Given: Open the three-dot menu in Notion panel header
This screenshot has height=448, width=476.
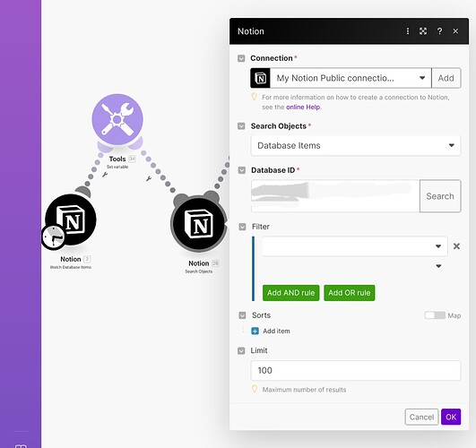Looking at the screenshot, I should click(x=408, y=31).
